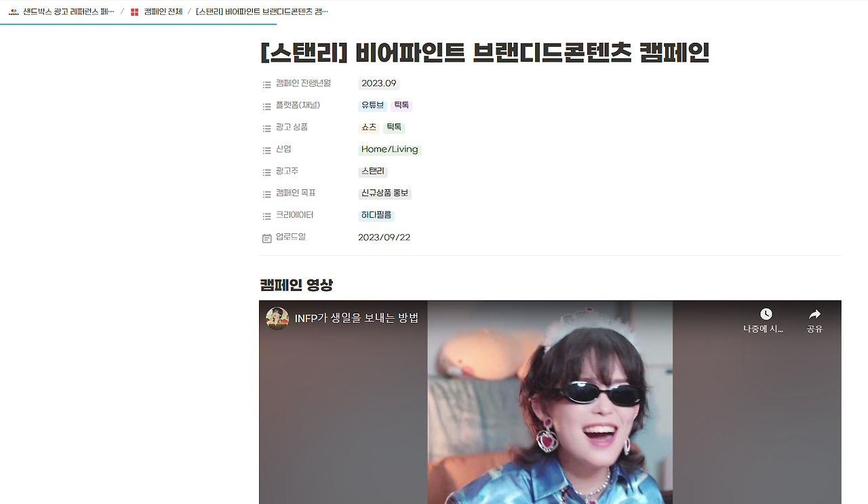This screenshot has height=504, width=868.
Task: Click the 크리에이터 property label
Action: 294,215
